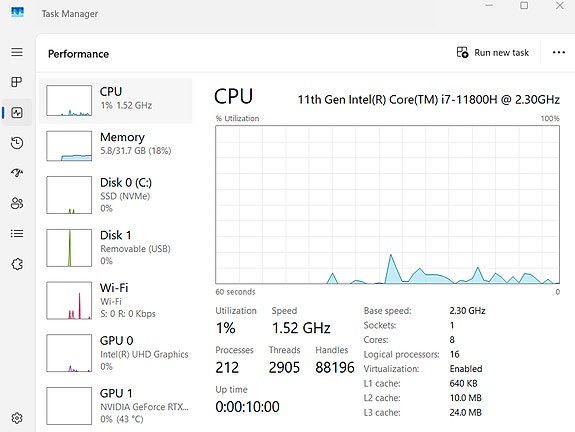Screen dimensions: 575x432
Task: Select GPU 1 NVIDIA GeForce item
Action: [x=116, y=406]
